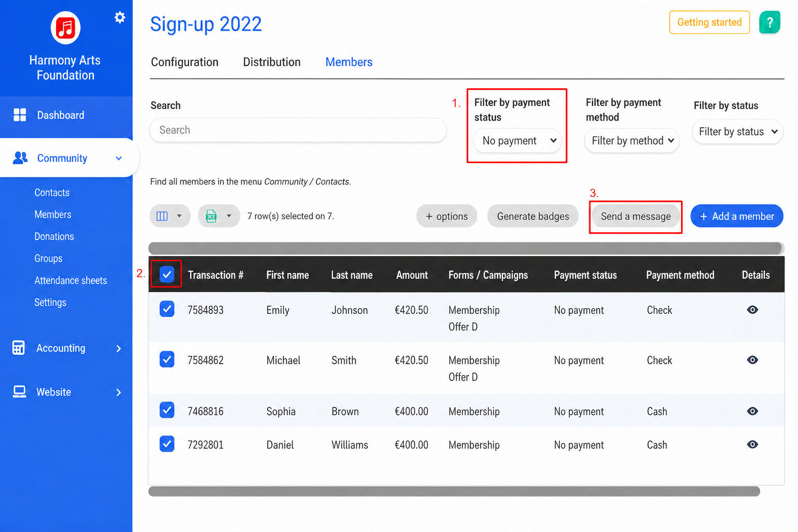Click Cash method in Sophia Brown row
798x532 pixels.
pyautogui.click(x=657, y=411)
